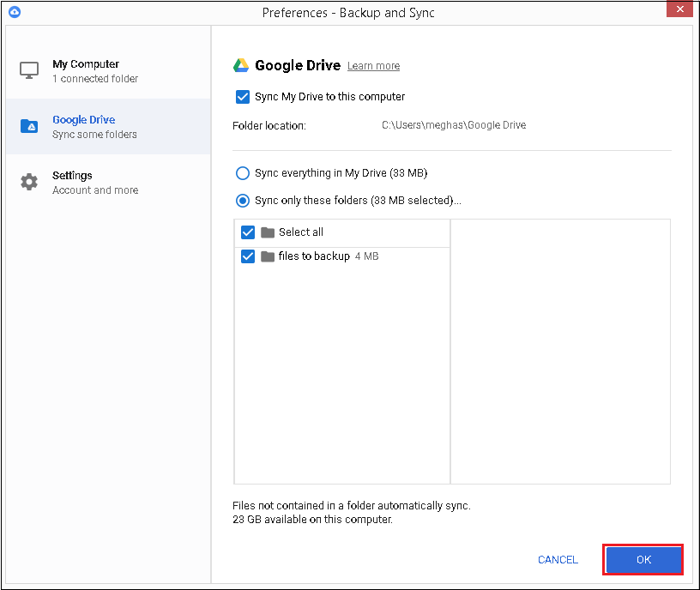Click the Google Drive folder icon in sidebar
The image size is (700, 590).
(29, 126)
